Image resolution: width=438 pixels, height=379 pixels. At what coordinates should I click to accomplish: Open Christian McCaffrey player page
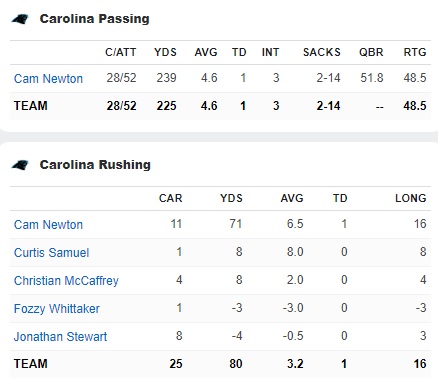(x=66, y=281)
